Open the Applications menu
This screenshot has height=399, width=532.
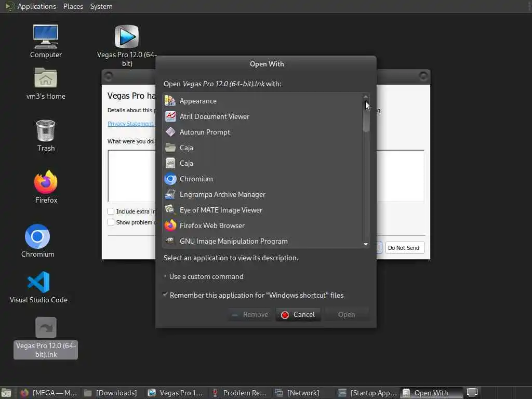[37, 6]
